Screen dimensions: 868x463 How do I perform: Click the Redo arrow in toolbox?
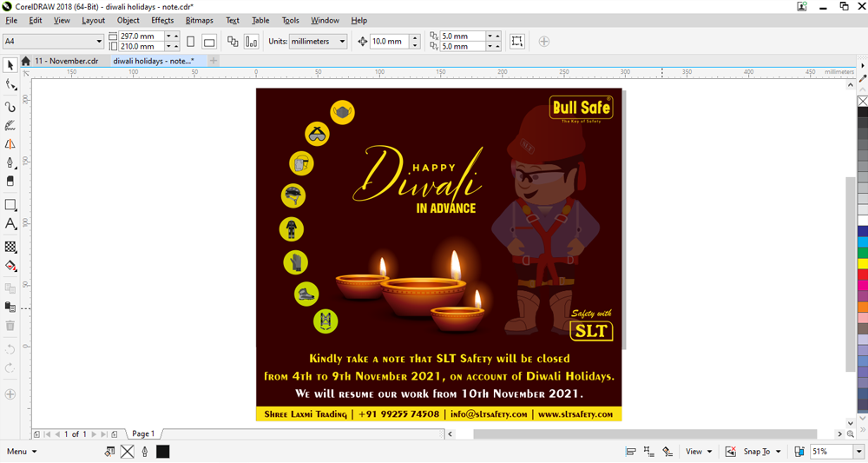(10, 367)
